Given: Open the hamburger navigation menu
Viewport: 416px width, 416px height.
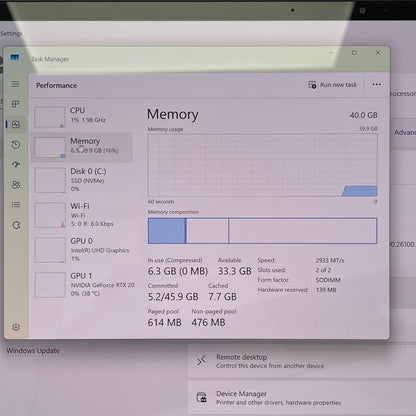Looking at the screenshot, I should 16,84.
